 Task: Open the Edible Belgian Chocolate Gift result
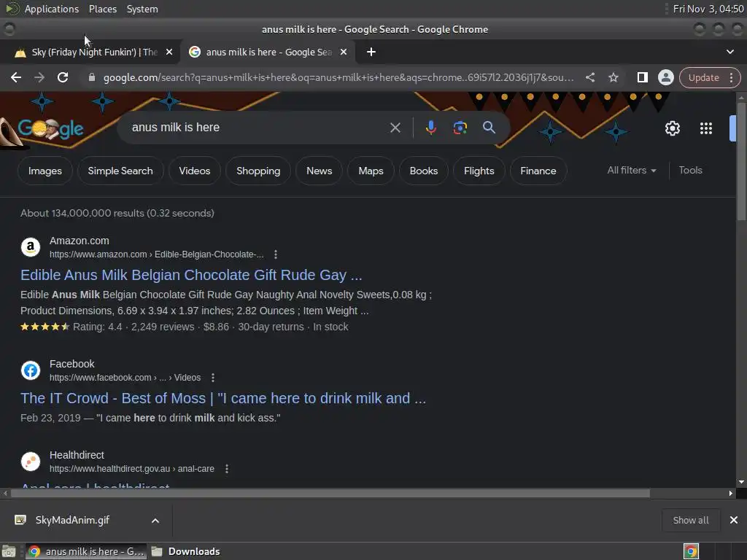click(191, 275)
